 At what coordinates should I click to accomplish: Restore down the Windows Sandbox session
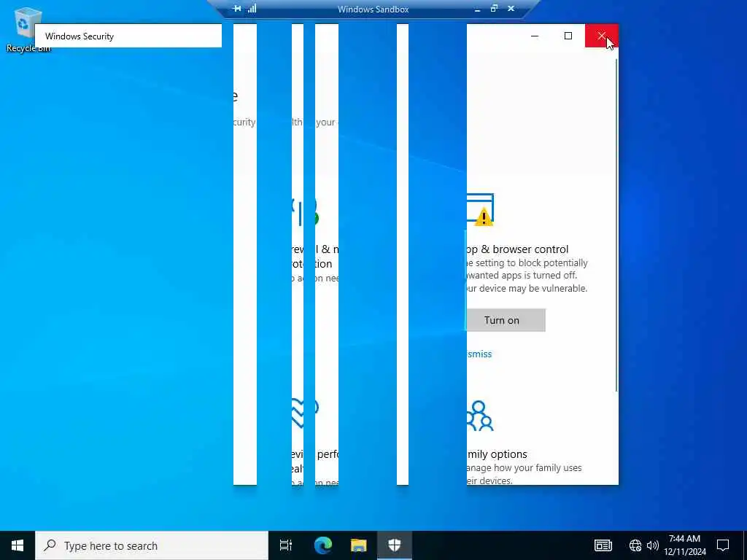click(494, 9)
